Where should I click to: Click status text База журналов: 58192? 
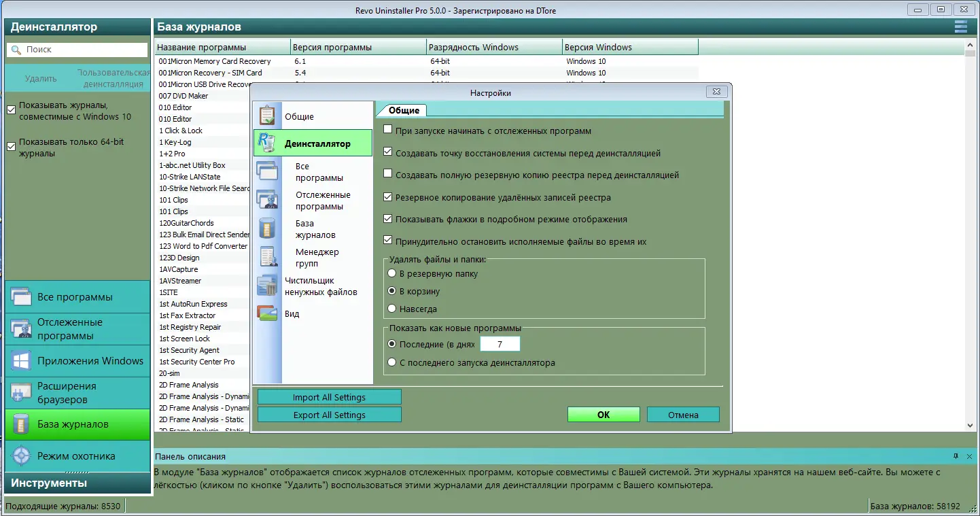point(915,506)
